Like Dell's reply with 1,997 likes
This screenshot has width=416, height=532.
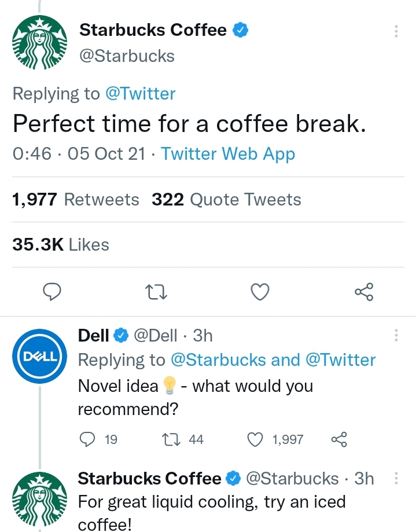[x=255, y=439]
